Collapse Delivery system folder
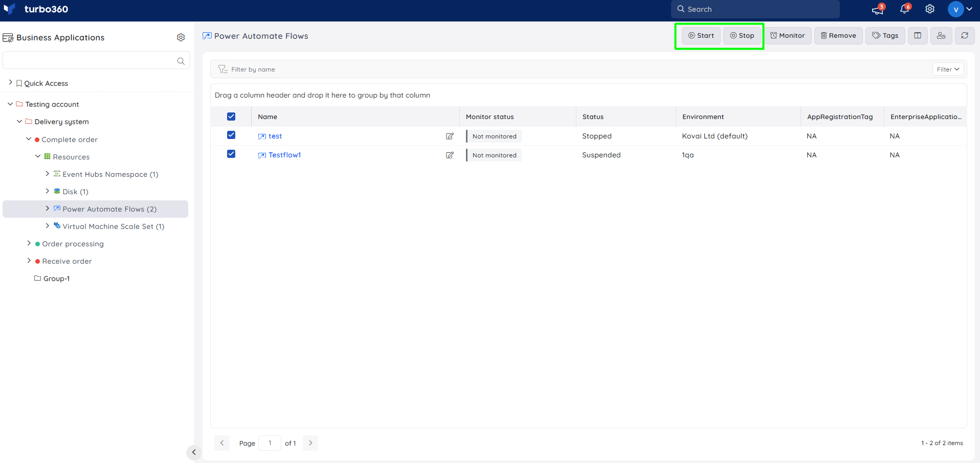 click(x=19, y=121)
